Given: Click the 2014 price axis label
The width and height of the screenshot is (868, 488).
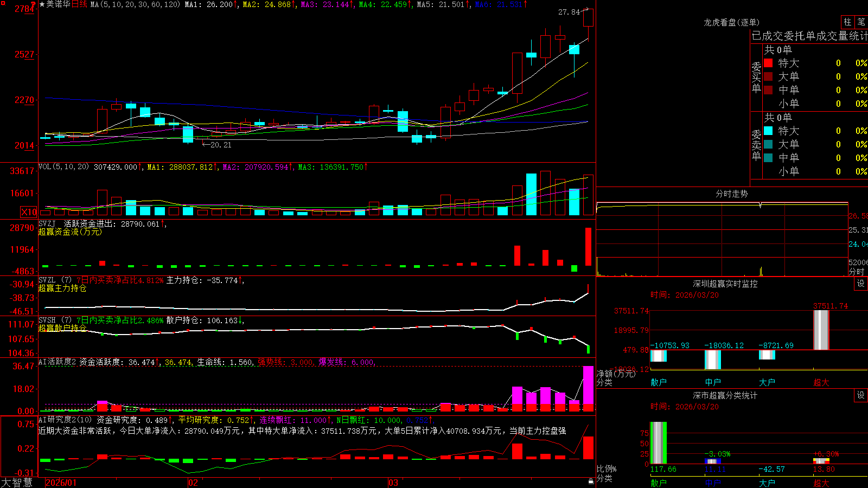Looking at the screenshot, I should 25,145.
